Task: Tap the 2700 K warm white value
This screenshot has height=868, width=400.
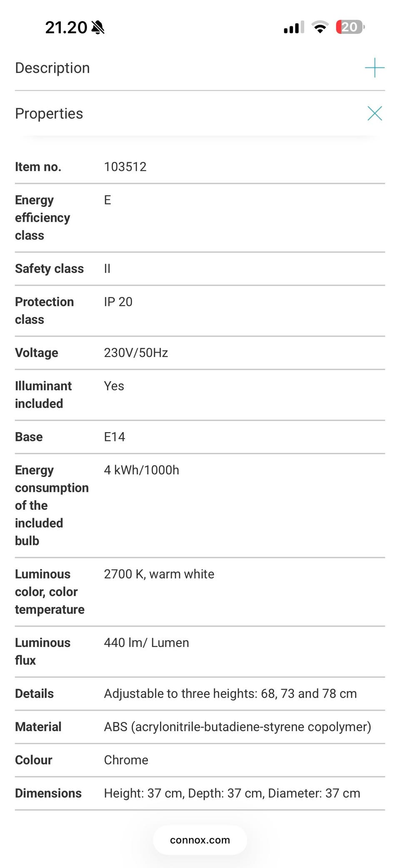Action: point(159,574)
